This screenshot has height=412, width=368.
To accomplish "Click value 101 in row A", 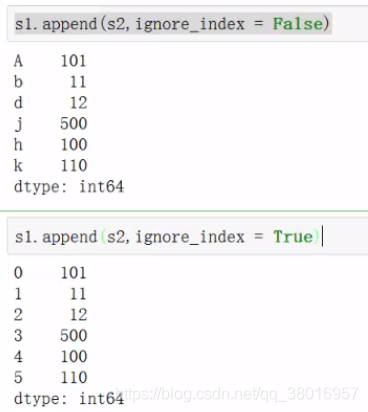I will tap(74, 61).
